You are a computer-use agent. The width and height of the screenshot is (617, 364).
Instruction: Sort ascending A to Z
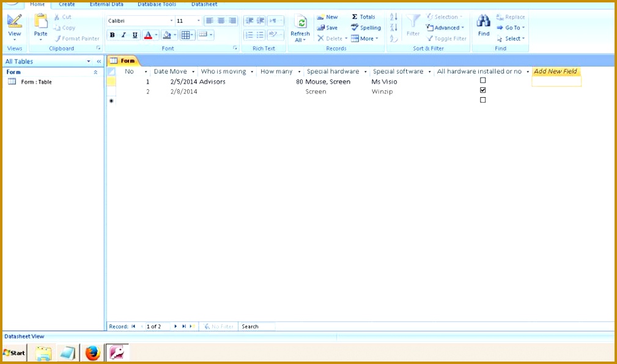(x=393, y=17)
